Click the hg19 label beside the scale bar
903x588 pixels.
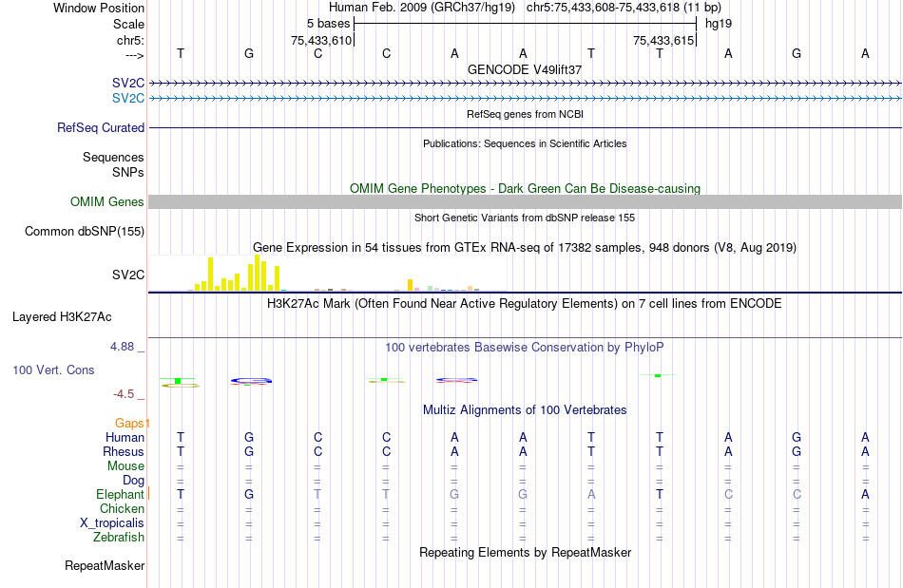(719, 24)
